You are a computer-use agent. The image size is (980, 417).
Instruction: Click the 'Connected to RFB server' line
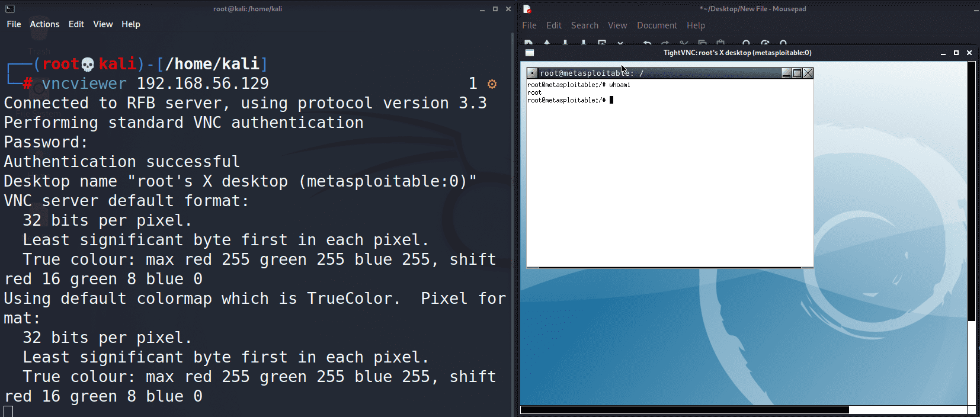[x=245, y=103]
